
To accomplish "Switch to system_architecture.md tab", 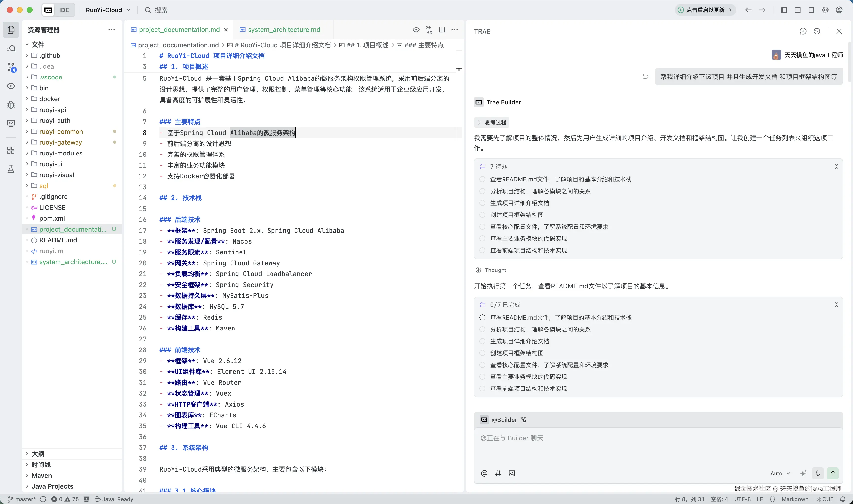I will pos(284,30).
